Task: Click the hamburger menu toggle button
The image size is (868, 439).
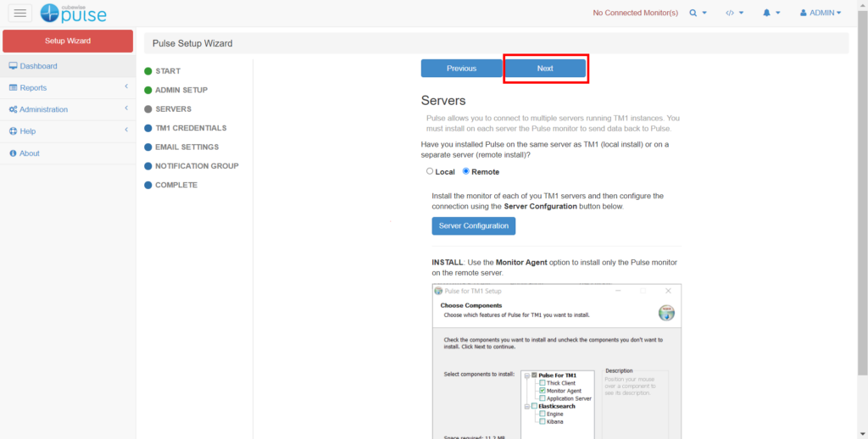Action: (20, 13)
